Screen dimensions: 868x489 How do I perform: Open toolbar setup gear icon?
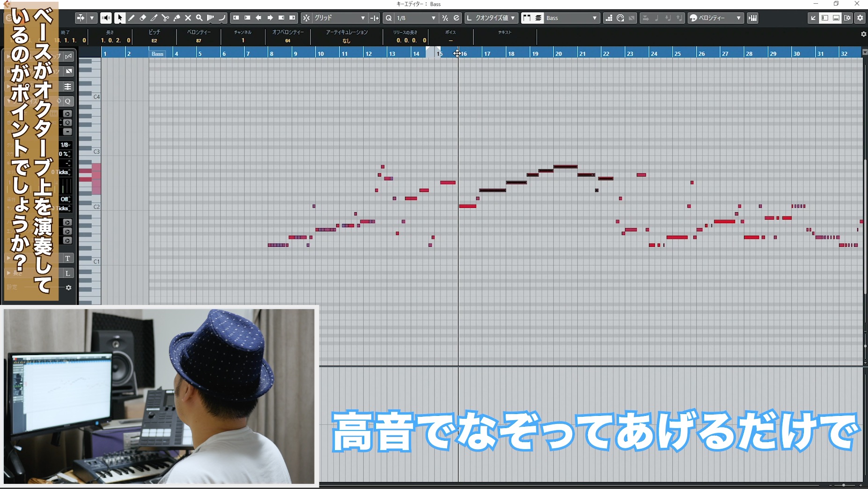point(861,18)
